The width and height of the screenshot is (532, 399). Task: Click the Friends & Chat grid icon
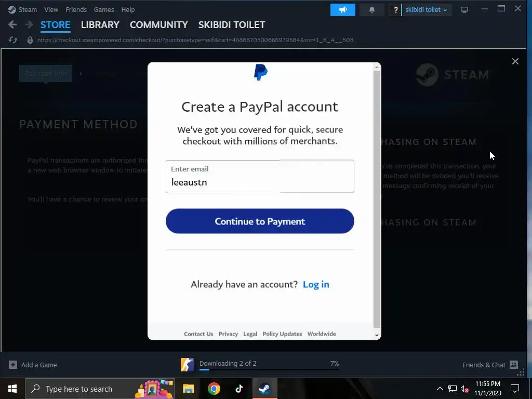[x=514, y=365]
